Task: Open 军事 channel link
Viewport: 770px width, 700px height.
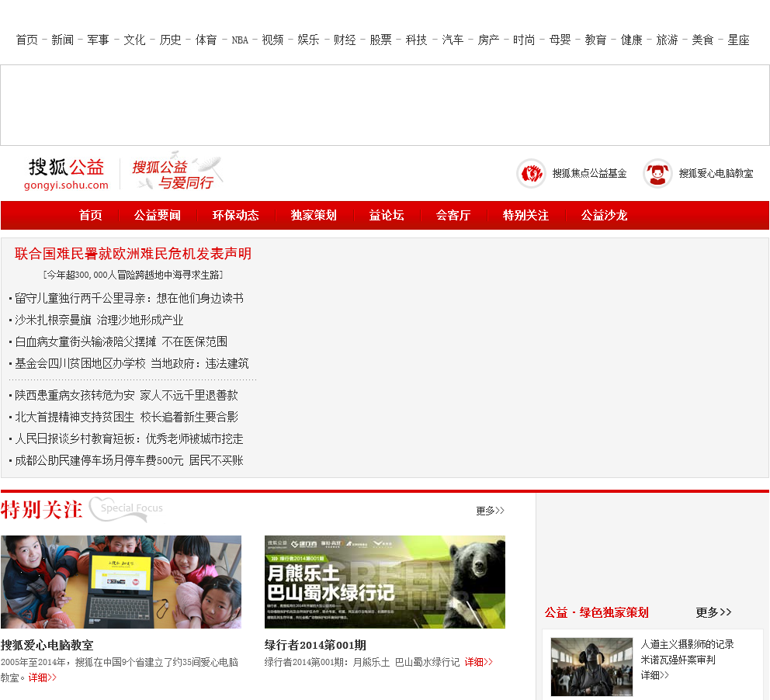Action: (99, 40)
